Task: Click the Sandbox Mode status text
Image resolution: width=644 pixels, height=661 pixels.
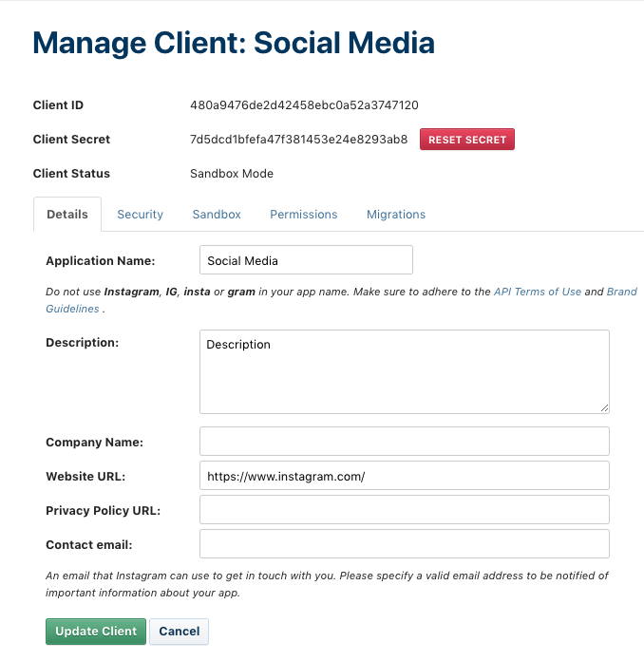Action: pyautogui.click(x=232, y=174)
